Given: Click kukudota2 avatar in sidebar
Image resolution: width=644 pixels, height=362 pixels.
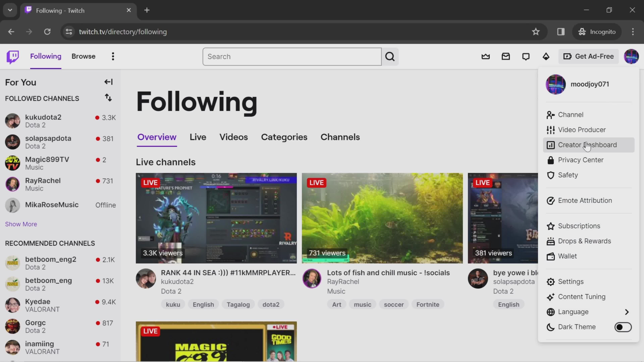Looking at the screenshot, I should 13,121.
